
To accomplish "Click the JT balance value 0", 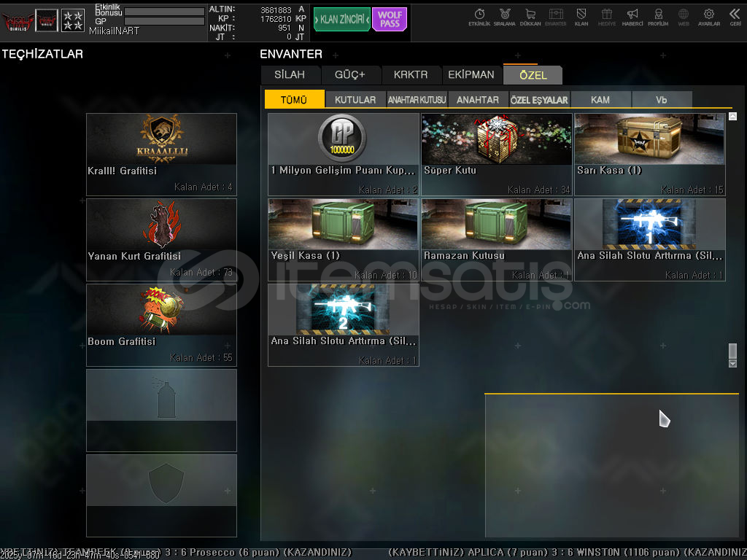I will tap(289, 36).
